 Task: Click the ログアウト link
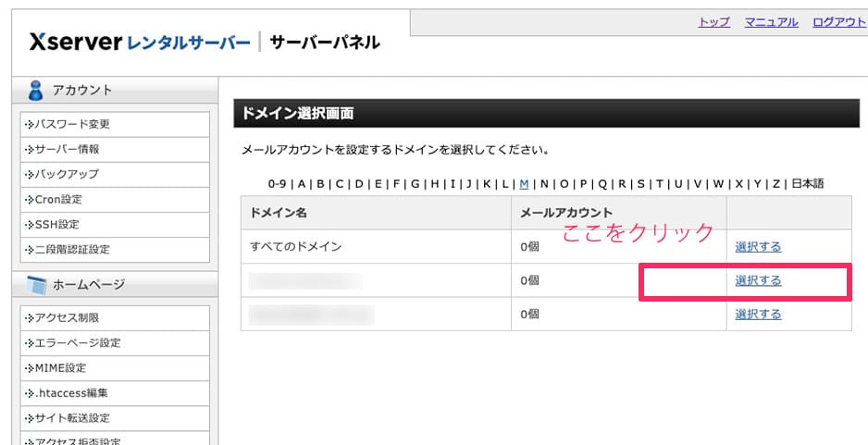click(x=839, y=22)
